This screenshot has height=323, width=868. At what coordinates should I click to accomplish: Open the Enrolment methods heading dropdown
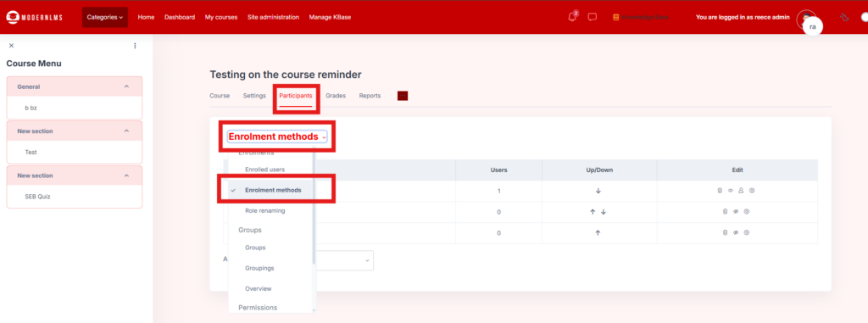(277, 136)
